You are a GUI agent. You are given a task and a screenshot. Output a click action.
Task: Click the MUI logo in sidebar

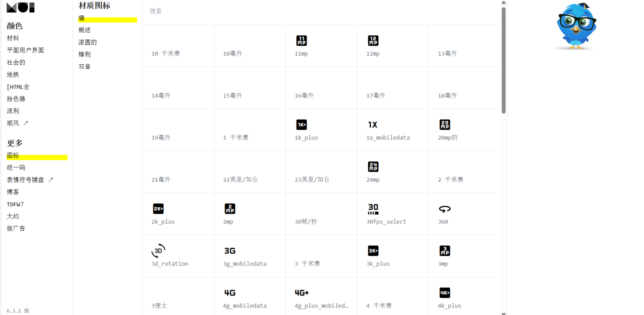tap(20, 7)
